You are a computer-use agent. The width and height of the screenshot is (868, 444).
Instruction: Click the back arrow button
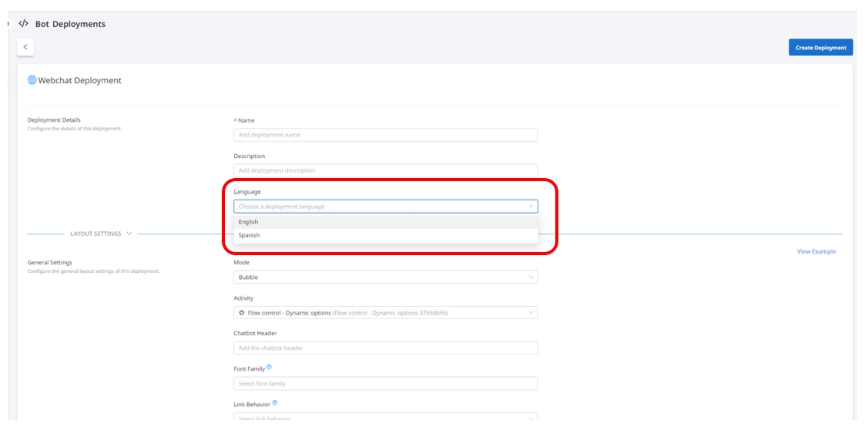point(25,47)
